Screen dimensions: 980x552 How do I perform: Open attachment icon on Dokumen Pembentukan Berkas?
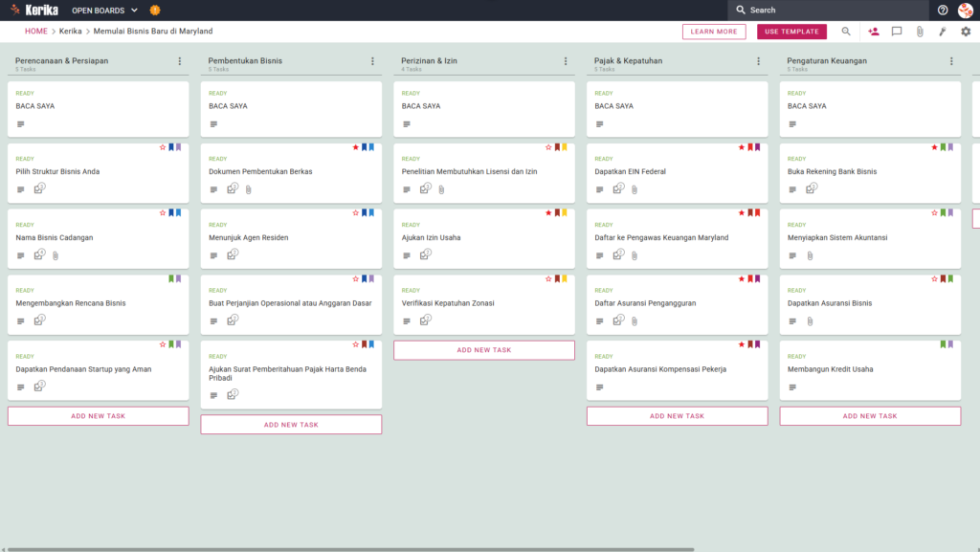(x=249, y=189)
